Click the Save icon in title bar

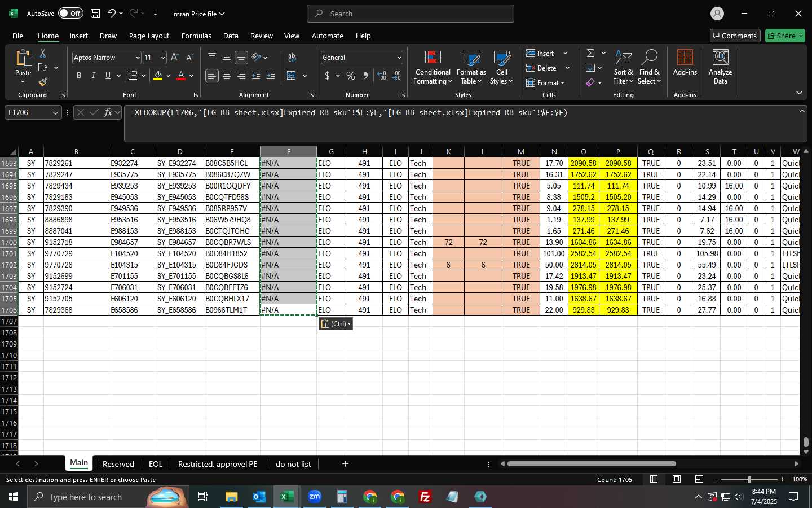pos(95,14)
